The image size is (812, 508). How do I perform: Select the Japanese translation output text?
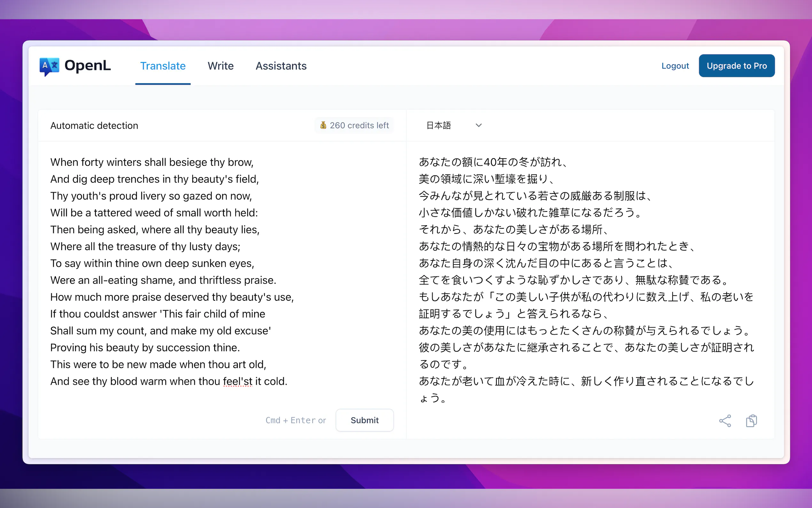[x=571, y=269]
